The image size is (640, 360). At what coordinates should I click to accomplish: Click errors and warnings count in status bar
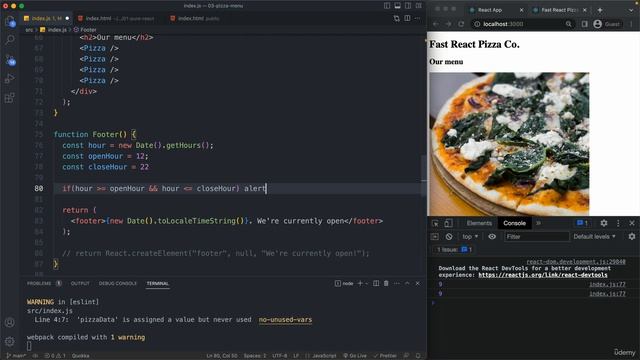pos(55,356)
